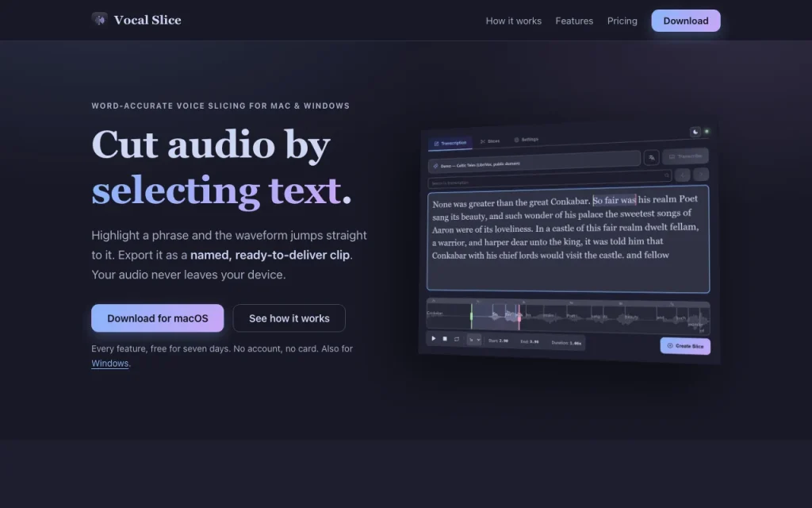Screen dimensions: 812x508
Task: Open the Settings tab
Action: click(527, 140)
